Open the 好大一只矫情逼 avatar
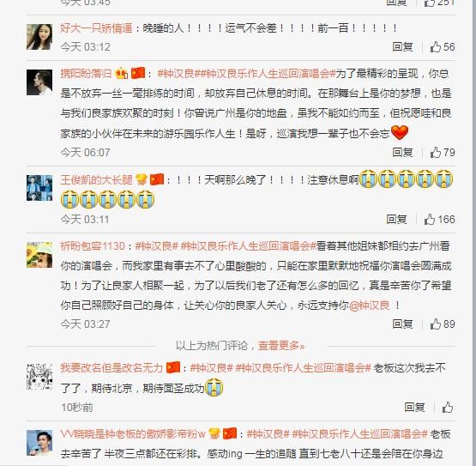 (x=39, y=37)
